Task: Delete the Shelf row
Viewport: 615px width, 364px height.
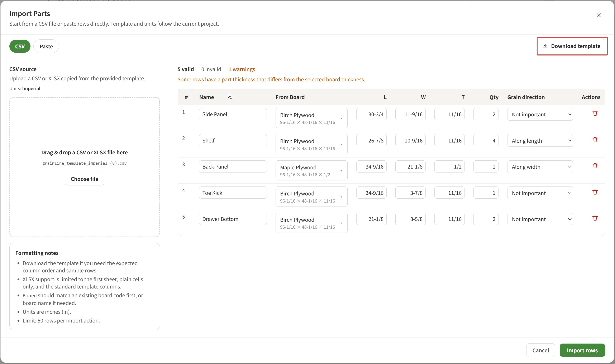Action: pos(595,140)
